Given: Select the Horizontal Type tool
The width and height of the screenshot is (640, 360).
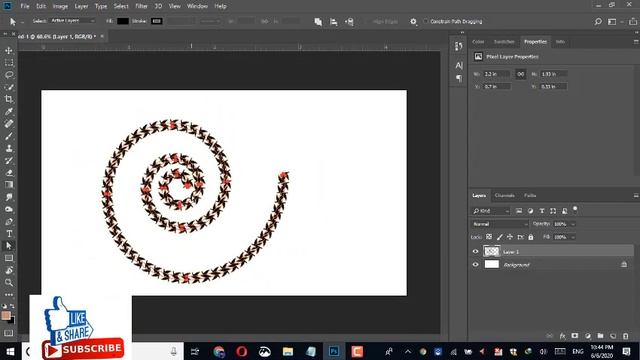Looking at the screenshot, I should [x=9, y=234].
